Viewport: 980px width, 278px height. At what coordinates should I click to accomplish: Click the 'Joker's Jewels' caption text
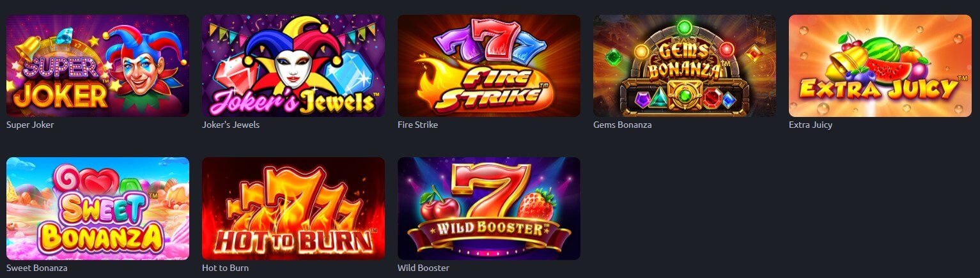click(231, 125)
